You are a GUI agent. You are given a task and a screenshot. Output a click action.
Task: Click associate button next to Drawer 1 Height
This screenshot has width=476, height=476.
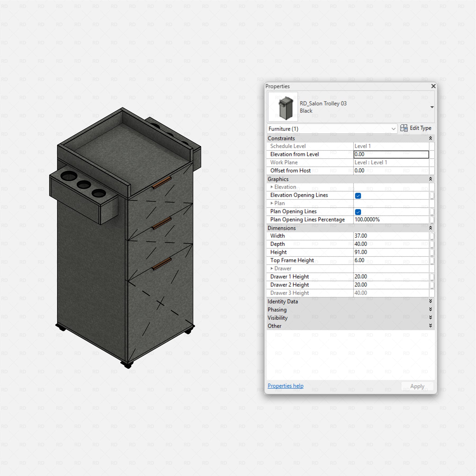[x=432, y=277]
